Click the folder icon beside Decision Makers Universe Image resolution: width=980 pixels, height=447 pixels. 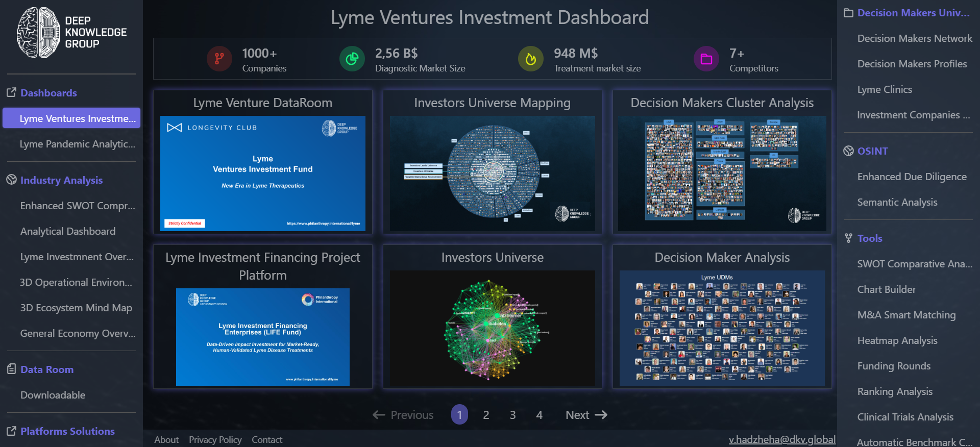point(848,13)
